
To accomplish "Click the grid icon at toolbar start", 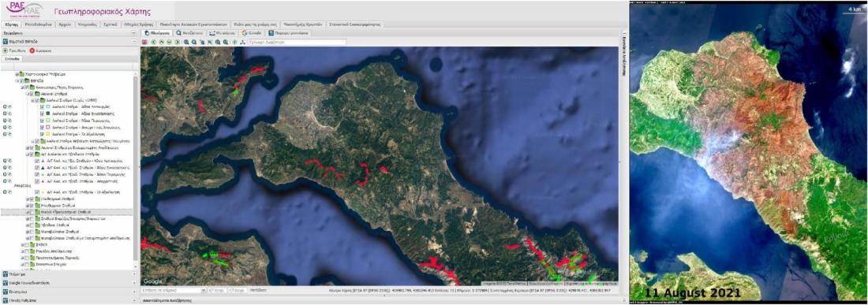I will (x=144, y=42).
